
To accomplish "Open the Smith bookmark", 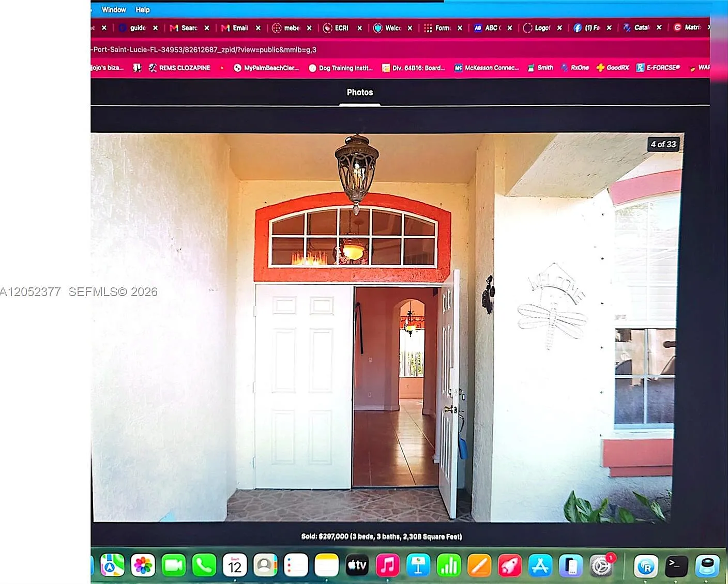I will pos(540,68).
